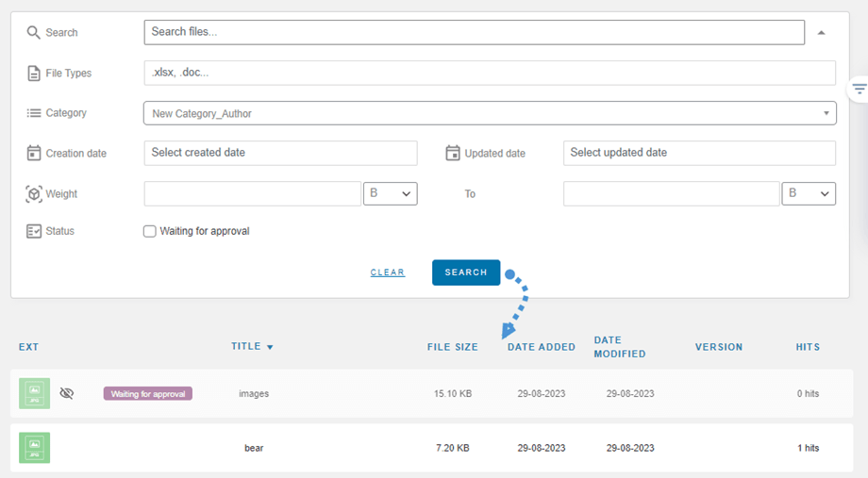Click the Search files text field

[474, 32]
